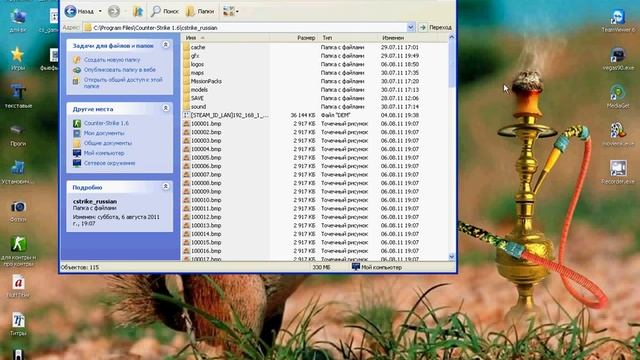The image size is (640, 360).
Task: Select file 100008.bmp
Action: coord(206,183)
